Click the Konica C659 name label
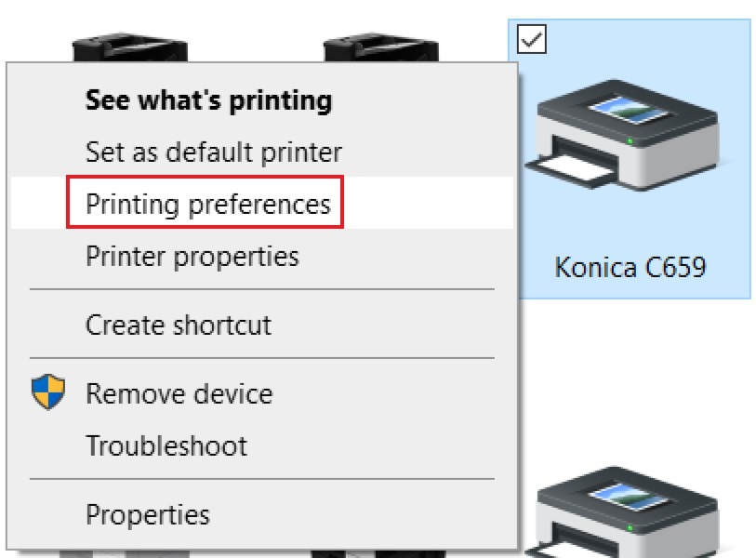 (x=630, y=268)
